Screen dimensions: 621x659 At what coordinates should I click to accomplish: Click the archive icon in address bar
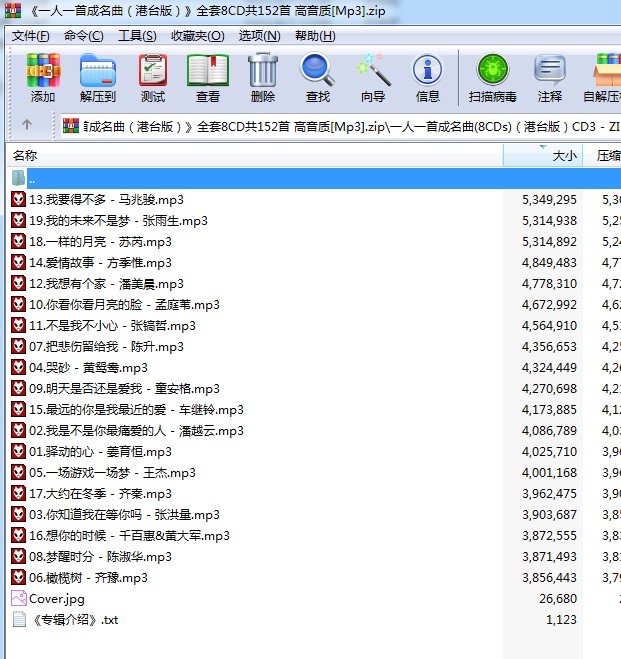pyautogui.click(x=71, y=126)
